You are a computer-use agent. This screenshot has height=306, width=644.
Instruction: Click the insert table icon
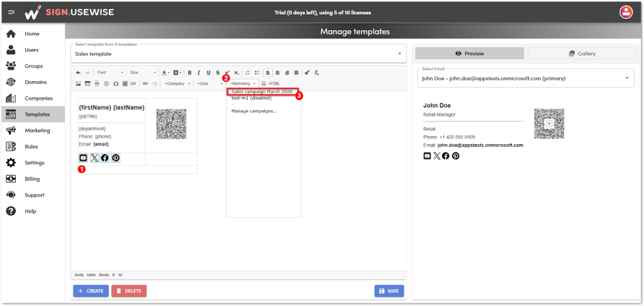87,83
